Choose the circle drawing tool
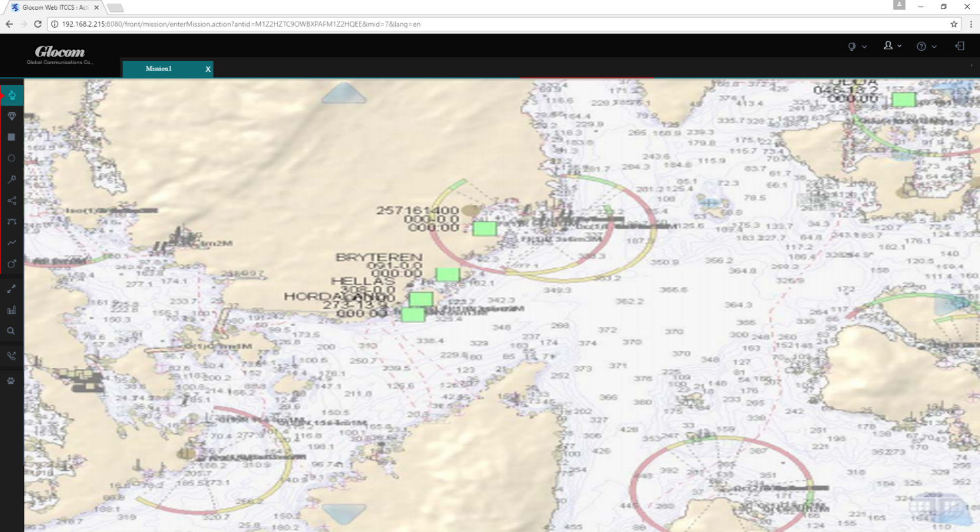The image size is (980, 532). coord(11,158)
